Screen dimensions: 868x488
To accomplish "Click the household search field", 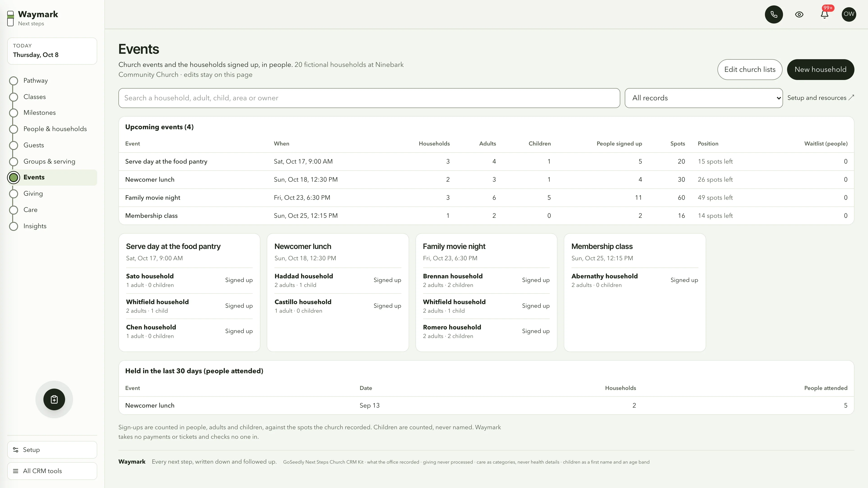I will pyautogui.click(x=369, y=98).
